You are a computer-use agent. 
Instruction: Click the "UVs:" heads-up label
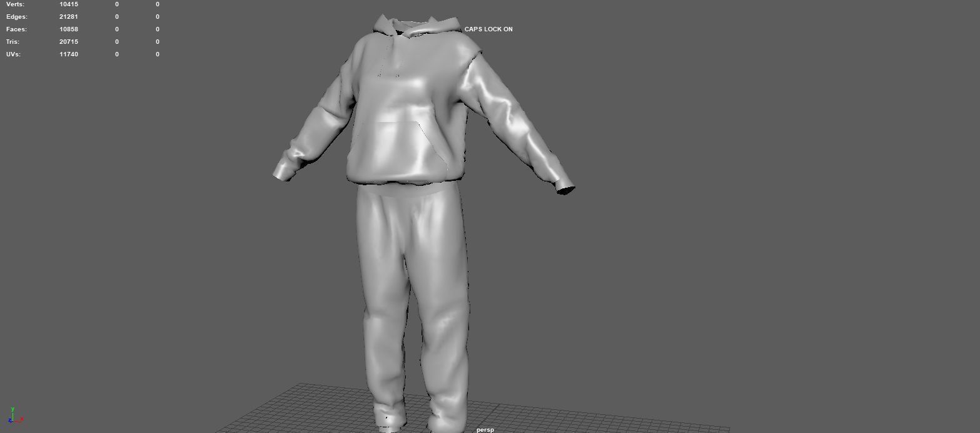pos(13,54)
